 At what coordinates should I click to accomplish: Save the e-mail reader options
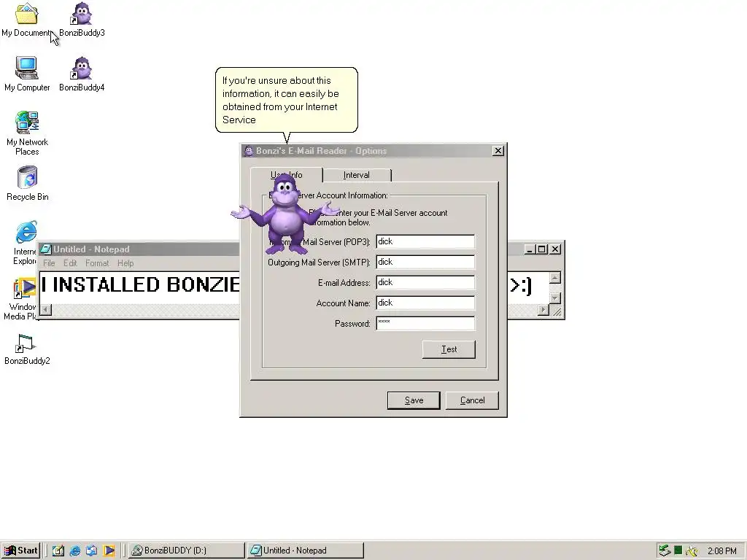point(414,400)
